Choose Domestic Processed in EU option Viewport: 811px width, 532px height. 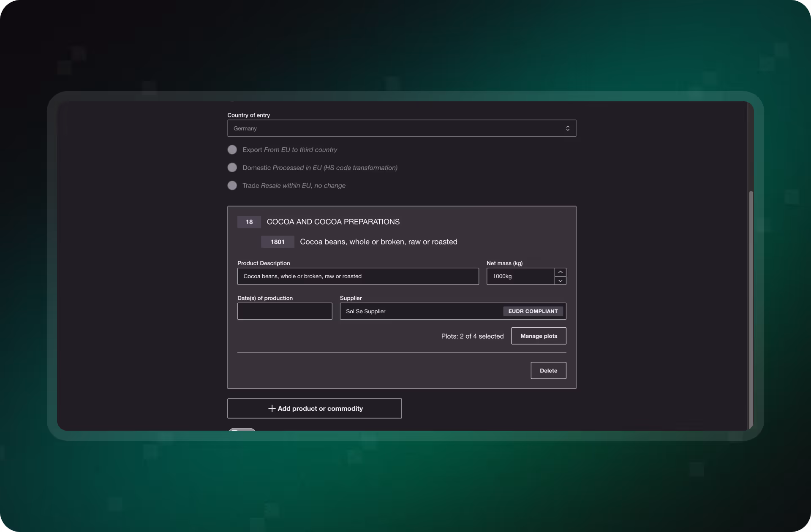[232, 168]
